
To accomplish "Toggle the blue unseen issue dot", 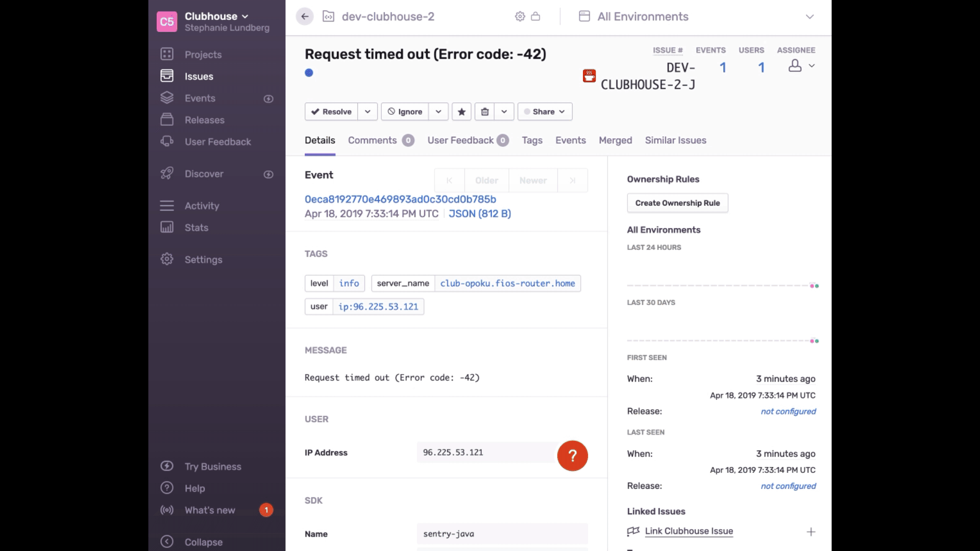I will tap(309, 73).
